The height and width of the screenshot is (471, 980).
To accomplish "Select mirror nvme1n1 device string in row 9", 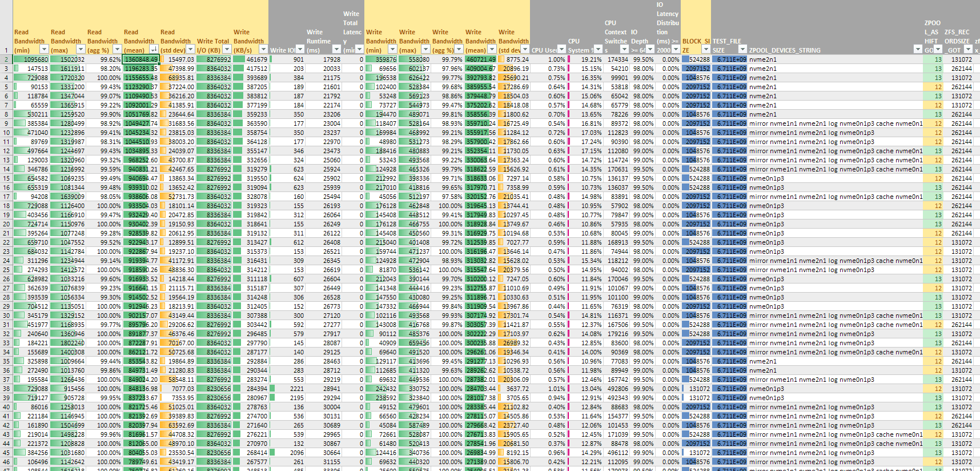I will point(835,123).
